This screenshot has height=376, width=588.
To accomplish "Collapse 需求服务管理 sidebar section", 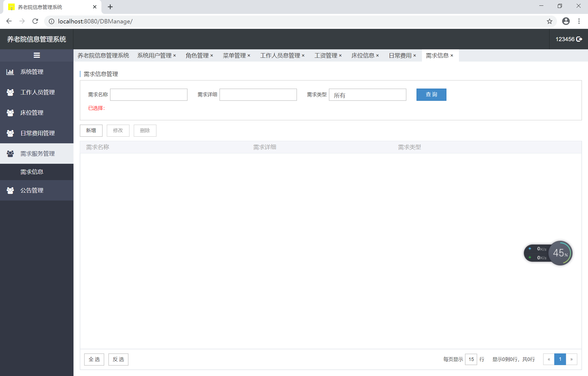I will 38,154.
